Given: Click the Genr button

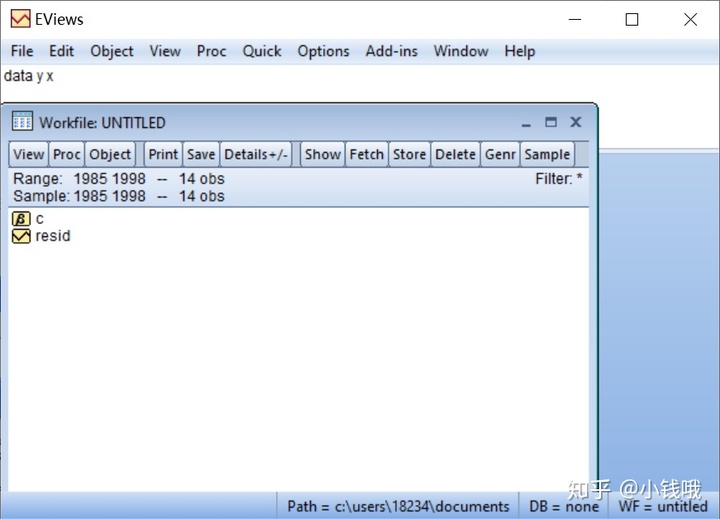Looking at the screenshot, I should click(500, 154).
